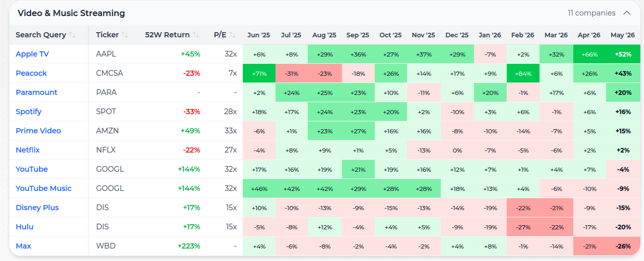Click the 11 companies label
Image resolution: width=644 pixels, height=261 pixels.
pos(592,13)
